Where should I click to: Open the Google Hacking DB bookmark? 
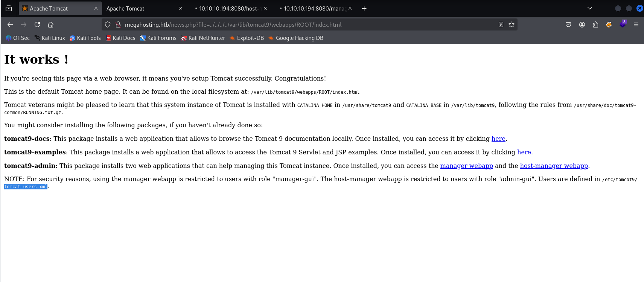coord(296,38)
